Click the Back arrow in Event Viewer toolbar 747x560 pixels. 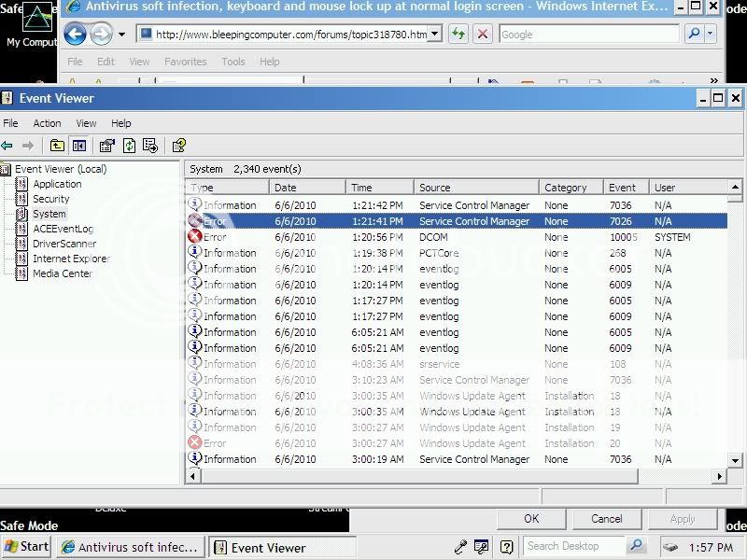(x=7, y=146)
